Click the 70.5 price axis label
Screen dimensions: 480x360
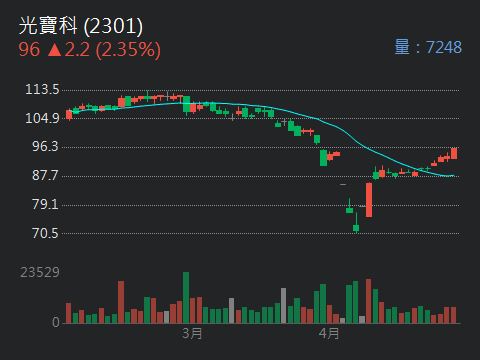(45, 233)
